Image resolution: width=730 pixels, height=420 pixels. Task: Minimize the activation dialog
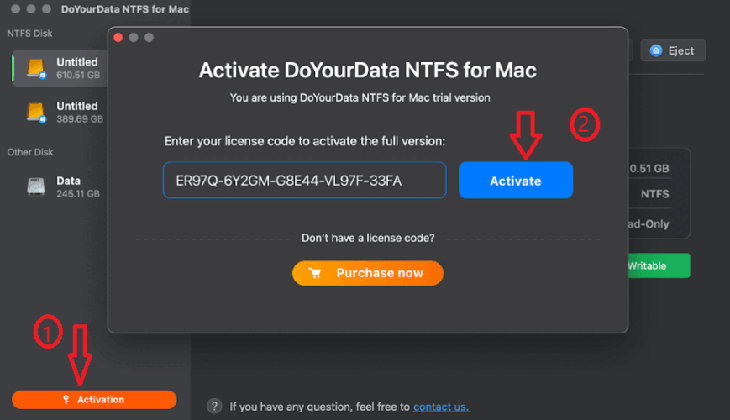pyautogui.click(x=133, y=38)
